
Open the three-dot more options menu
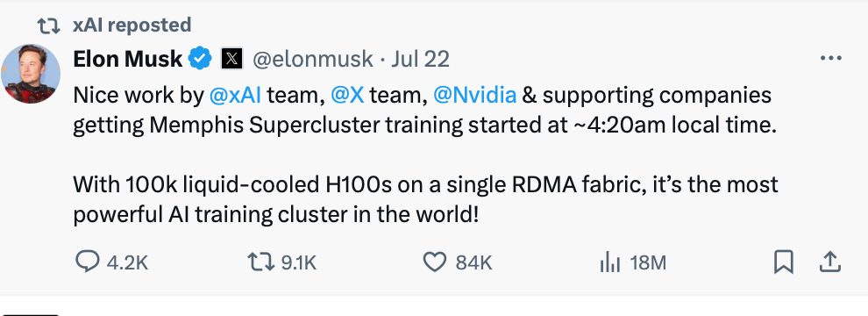point(830,58)
